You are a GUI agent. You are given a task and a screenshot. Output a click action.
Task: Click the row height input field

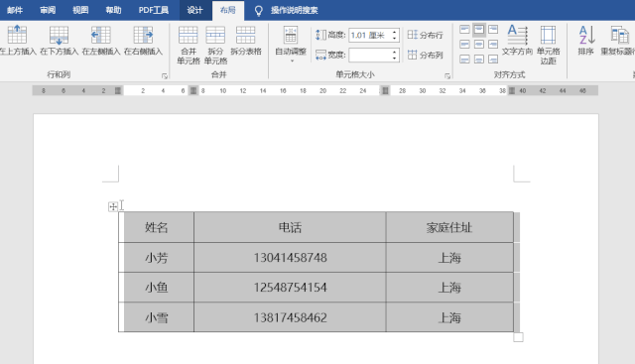coord(370,36)
